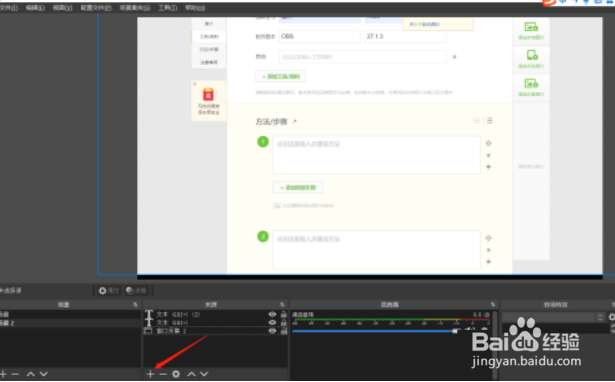Open transition properties gear icon

pyautogui.click(x=611, y=317)
